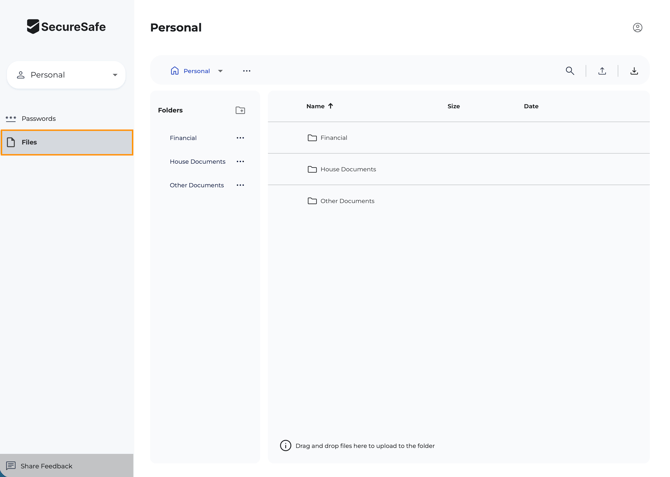Click the home icon in breadcrumb
670x477 pixels.
point(175,71)
